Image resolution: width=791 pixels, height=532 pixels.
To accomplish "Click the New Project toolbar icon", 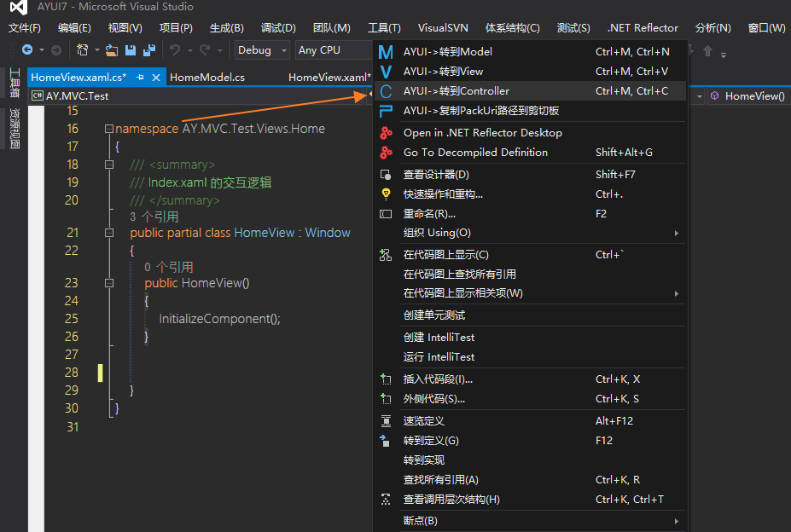I will [x=82, y=50].
